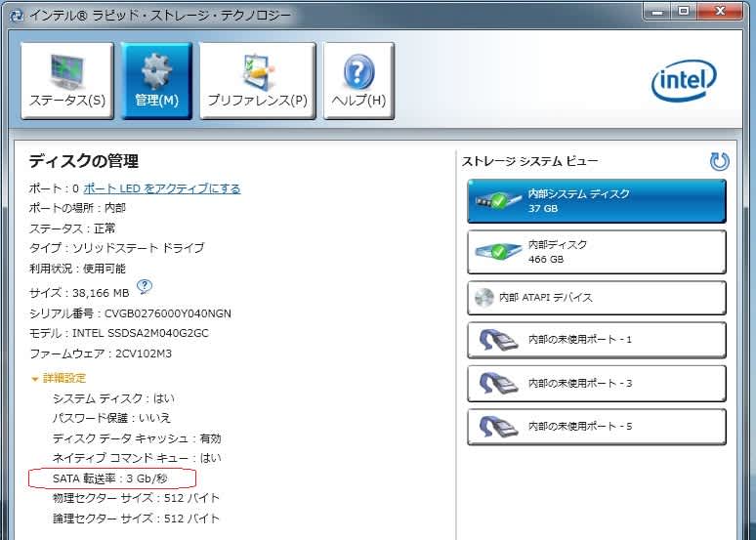Select 内部ディスク 466 GB
756x540 pixels.
tap(597, 252)
